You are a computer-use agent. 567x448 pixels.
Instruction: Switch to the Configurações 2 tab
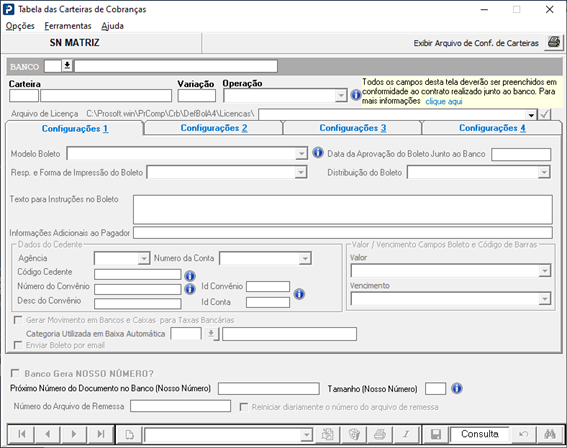click(214, 128)
